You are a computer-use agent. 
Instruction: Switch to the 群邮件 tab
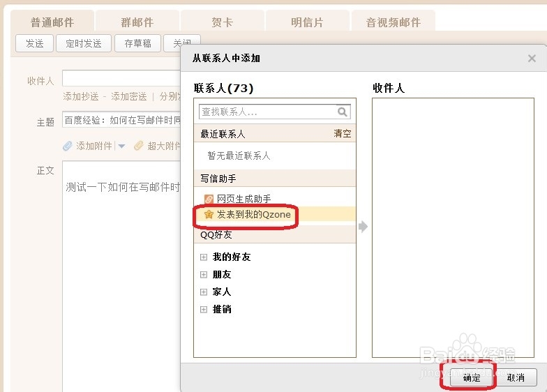137,22
